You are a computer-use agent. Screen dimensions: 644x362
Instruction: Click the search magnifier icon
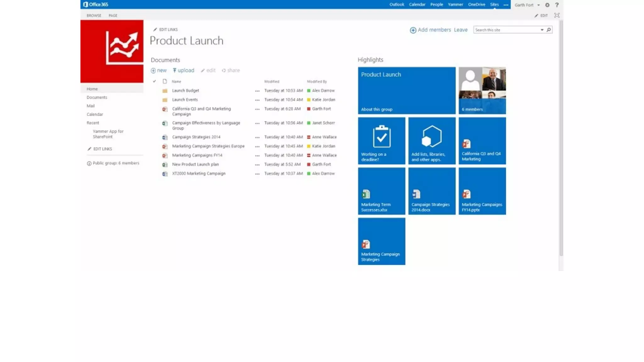(549, 30)
